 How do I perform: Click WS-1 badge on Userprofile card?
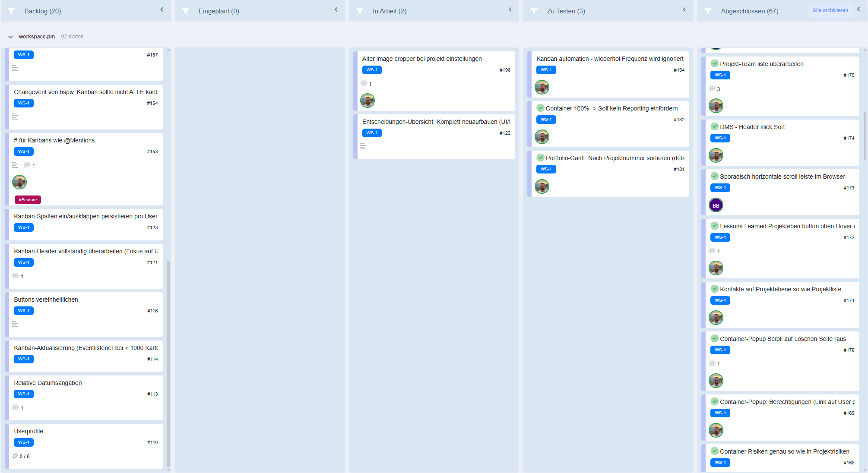tap(24, 442)
